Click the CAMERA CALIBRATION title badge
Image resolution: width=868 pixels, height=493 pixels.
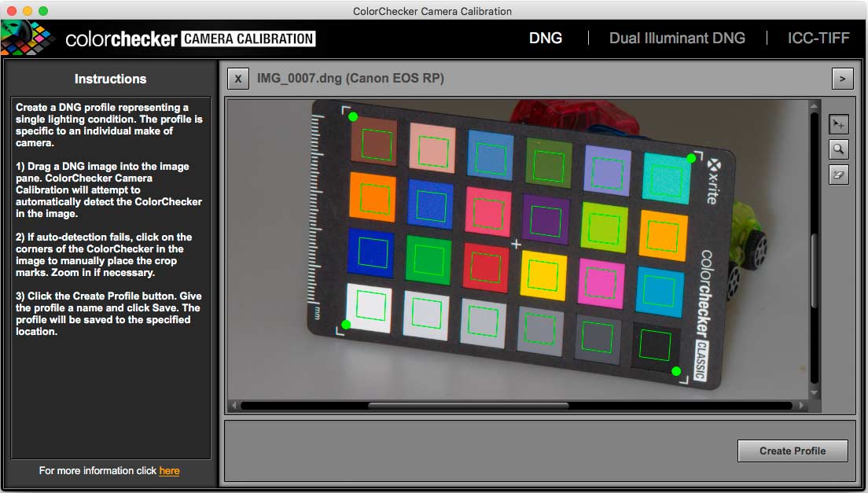coord(248,39)
